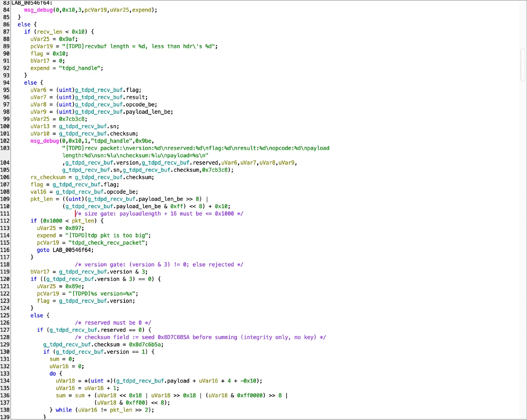Click uVar13 on line 100

pos(40,126)
